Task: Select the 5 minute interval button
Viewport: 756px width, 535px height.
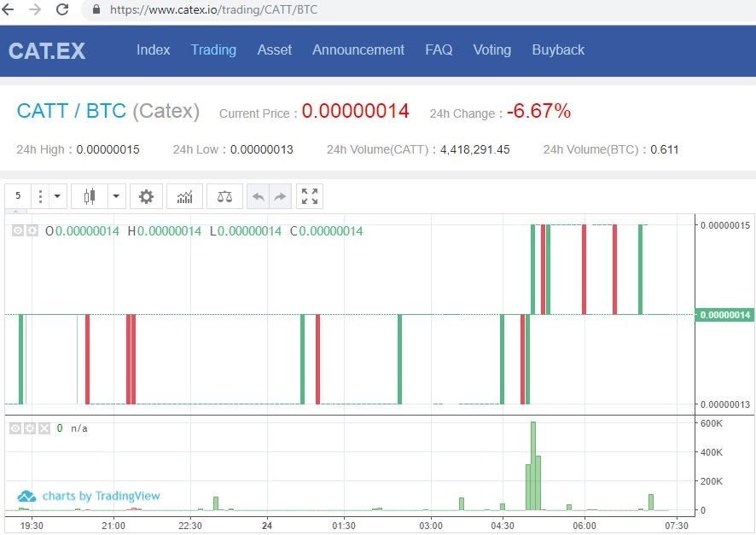Action: 18,195
